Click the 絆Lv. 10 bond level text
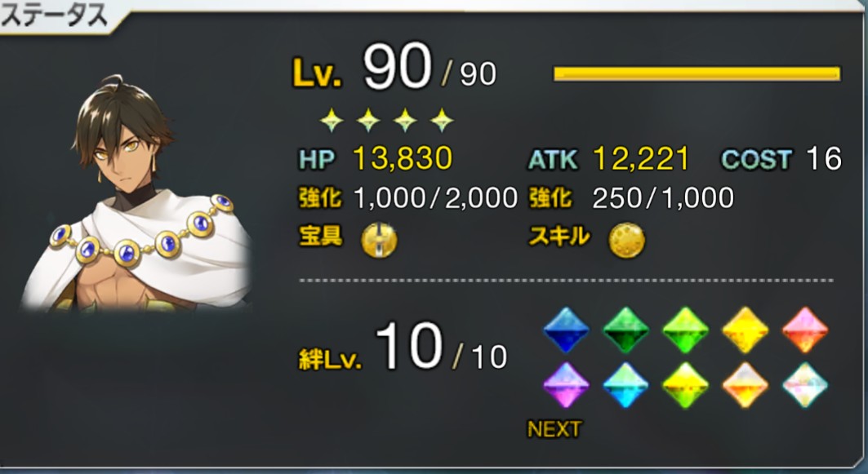The width and height of the screenshot is (868, 474). (403, 348)
